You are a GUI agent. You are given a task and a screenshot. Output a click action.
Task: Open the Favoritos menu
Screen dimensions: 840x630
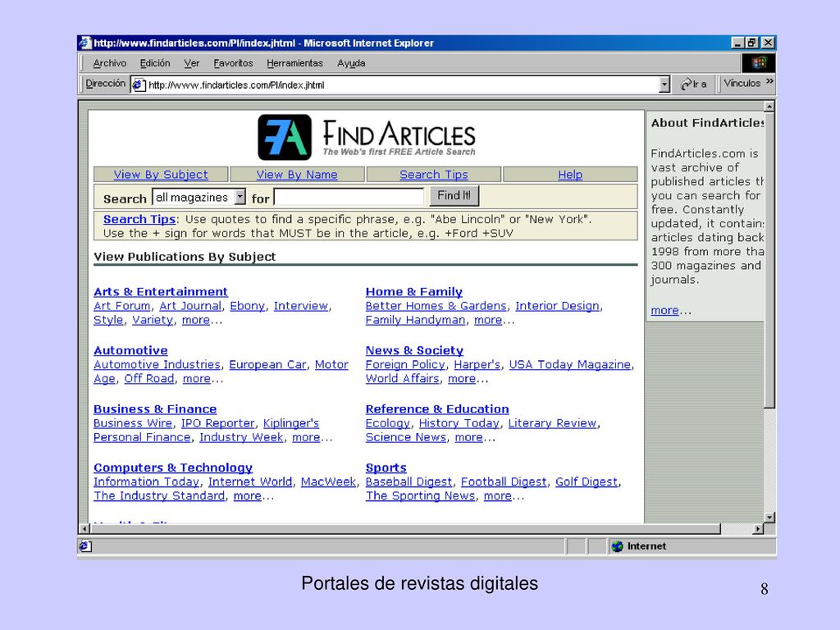pos(233,63)
